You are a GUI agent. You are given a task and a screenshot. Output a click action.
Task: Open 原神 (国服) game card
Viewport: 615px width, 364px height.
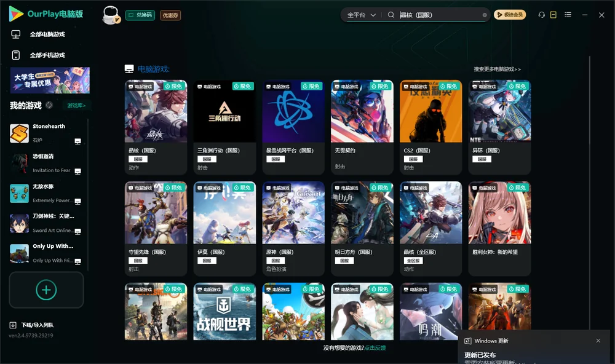pyautogui.click(x=293, y=229)
